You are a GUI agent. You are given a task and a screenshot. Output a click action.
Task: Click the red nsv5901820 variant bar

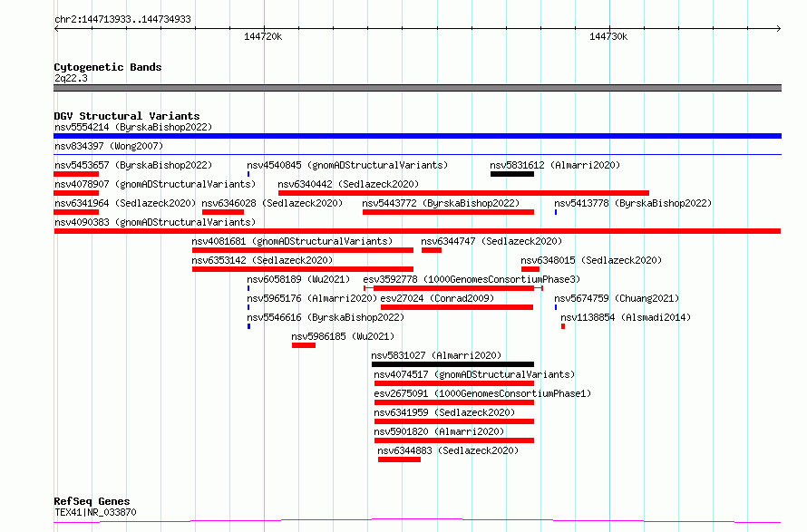coord(454,440)
